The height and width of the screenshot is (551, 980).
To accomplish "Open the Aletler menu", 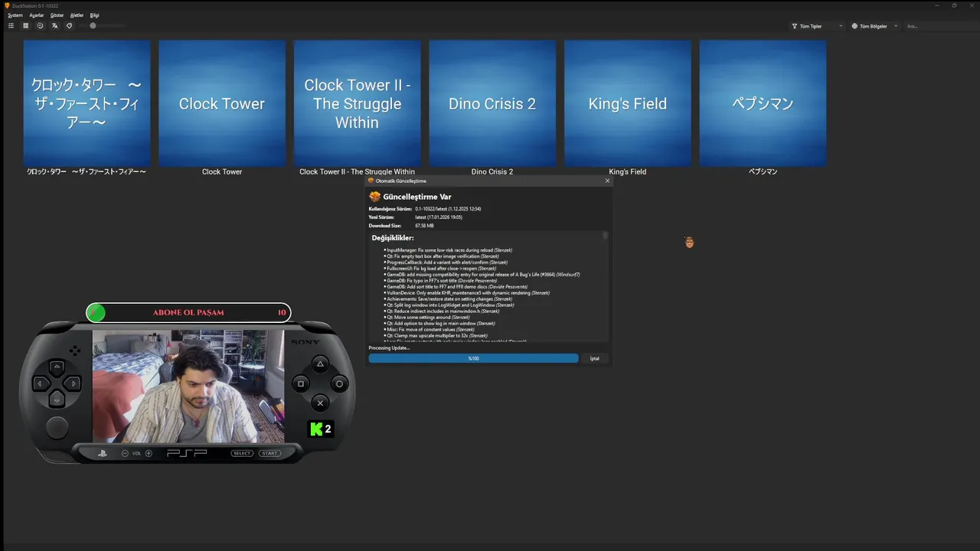I will pyautogui.click(x=77, y=15).
